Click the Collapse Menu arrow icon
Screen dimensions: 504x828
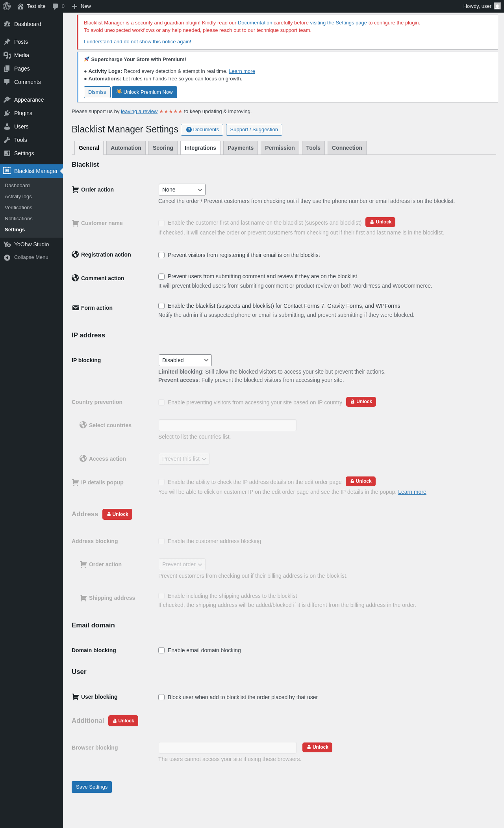coord(7,257)
